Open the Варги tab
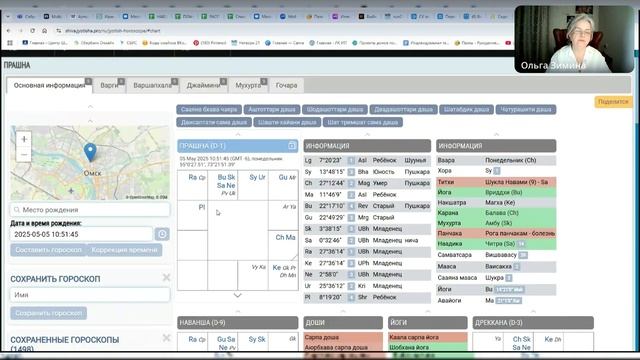Viewport: 640px width, 360px height. [x=109, y=85]
